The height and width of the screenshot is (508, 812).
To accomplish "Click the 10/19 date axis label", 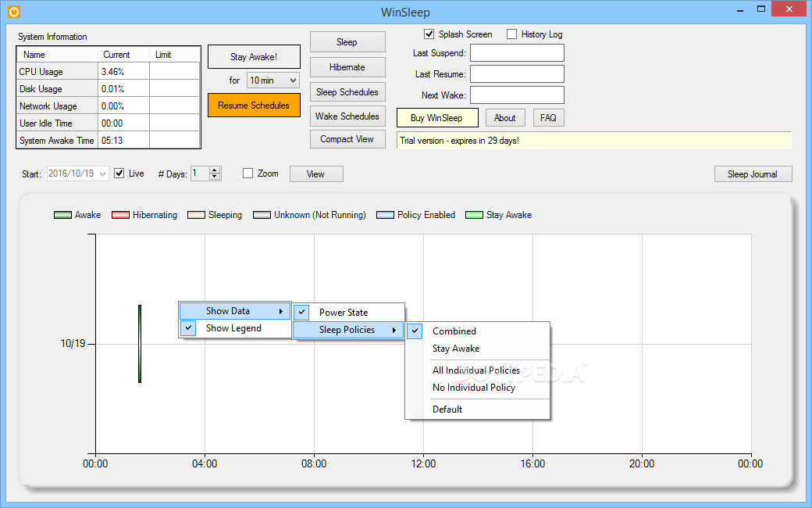I will [x=73, y=344].
